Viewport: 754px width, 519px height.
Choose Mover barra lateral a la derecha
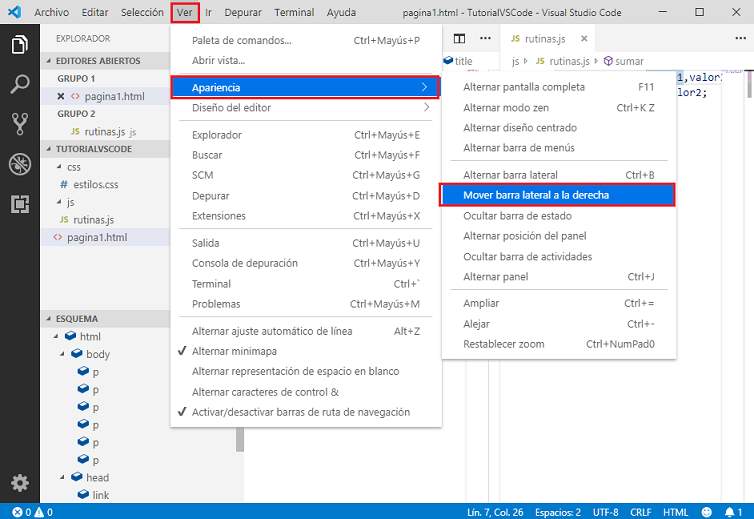click(x=557, y=195)
